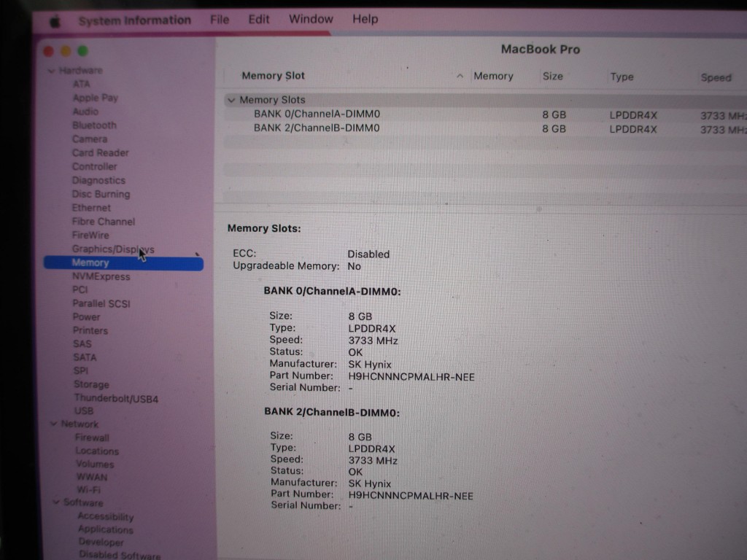
Task: Select Bluetooth in the sidebar
Action: (94, 125)
